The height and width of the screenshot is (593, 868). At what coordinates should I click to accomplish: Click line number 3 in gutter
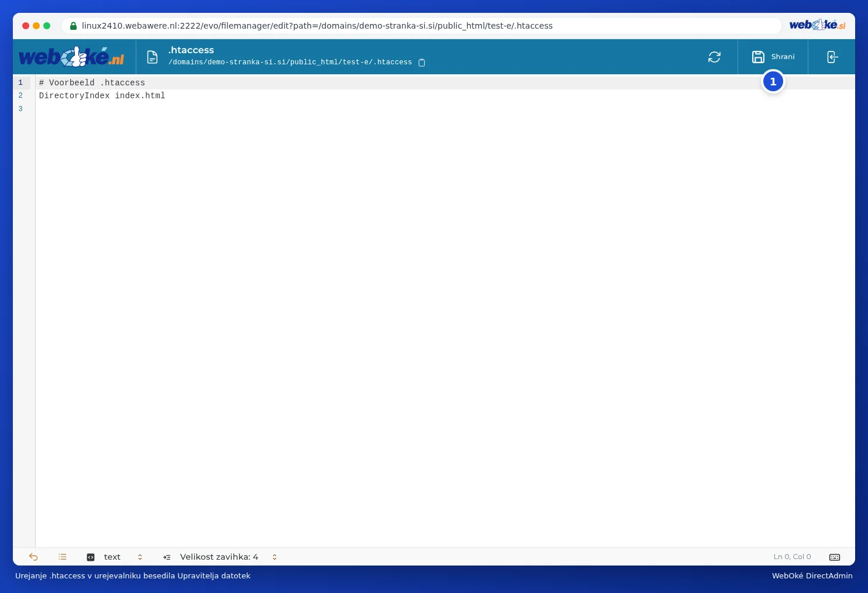pos(20,109)
